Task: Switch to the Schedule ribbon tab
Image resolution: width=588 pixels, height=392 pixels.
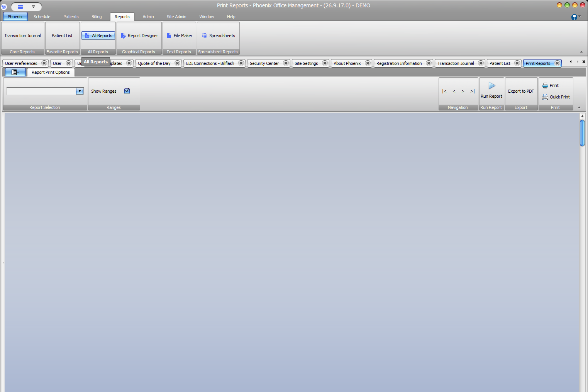Action: (42, 17)
